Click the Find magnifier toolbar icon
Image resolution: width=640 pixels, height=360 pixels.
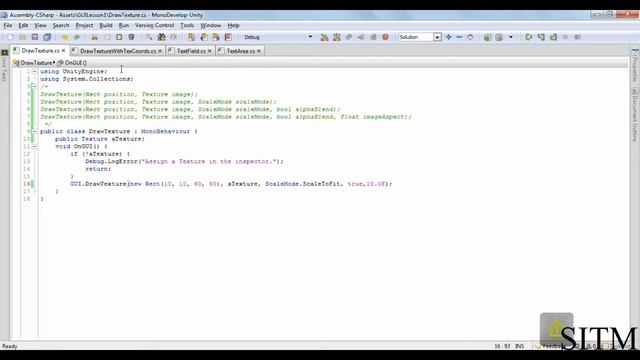pos(149,37)
